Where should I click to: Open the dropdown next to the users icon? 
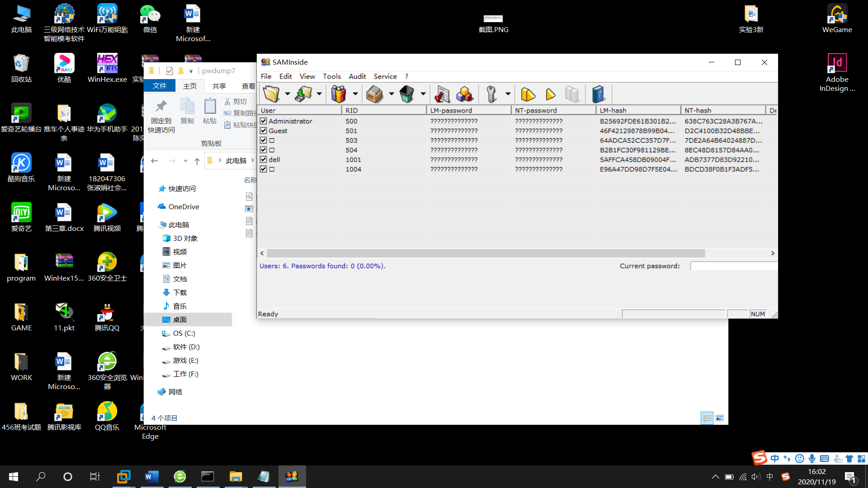point(355,94)
